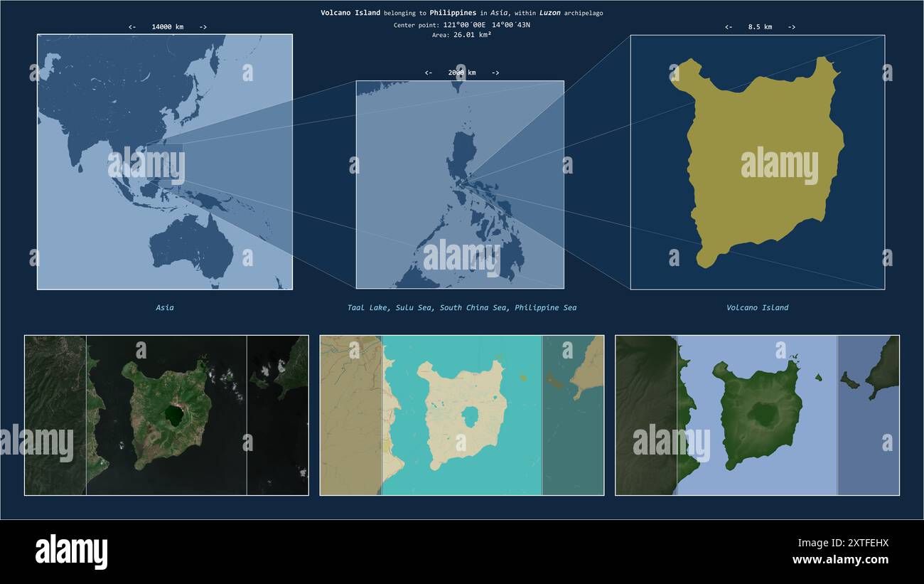Open the satellite imagery map of the island
924x584 pixels.
[x=166, y=415]
